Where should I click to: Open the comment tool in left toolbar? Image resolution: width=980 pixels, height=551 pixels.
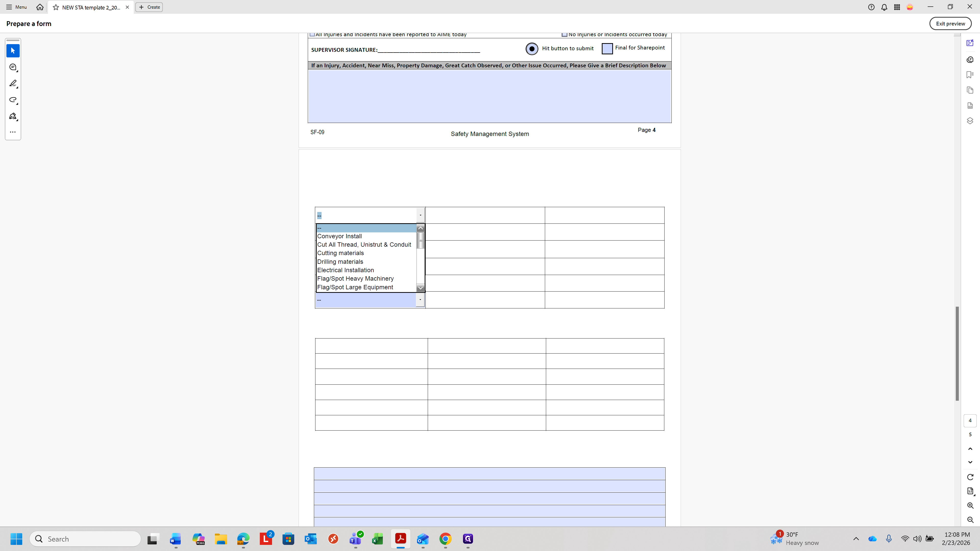point(13,67)
